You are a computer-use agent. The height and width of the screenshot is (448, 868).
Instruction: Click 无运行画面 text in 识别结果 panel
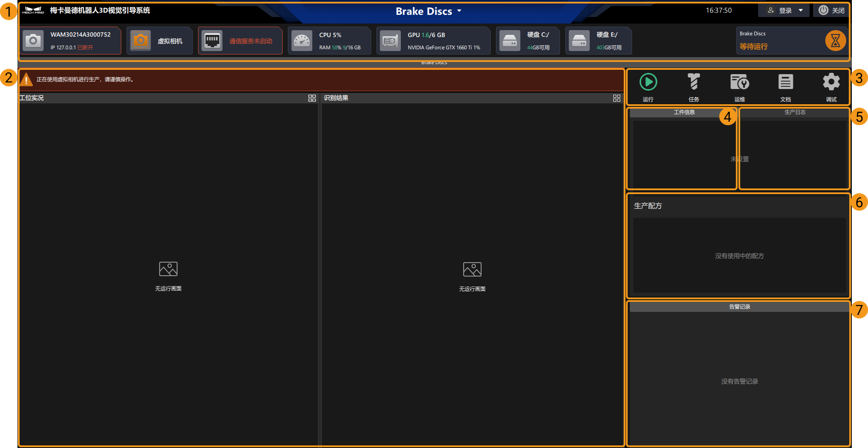[x=472, y=289]
